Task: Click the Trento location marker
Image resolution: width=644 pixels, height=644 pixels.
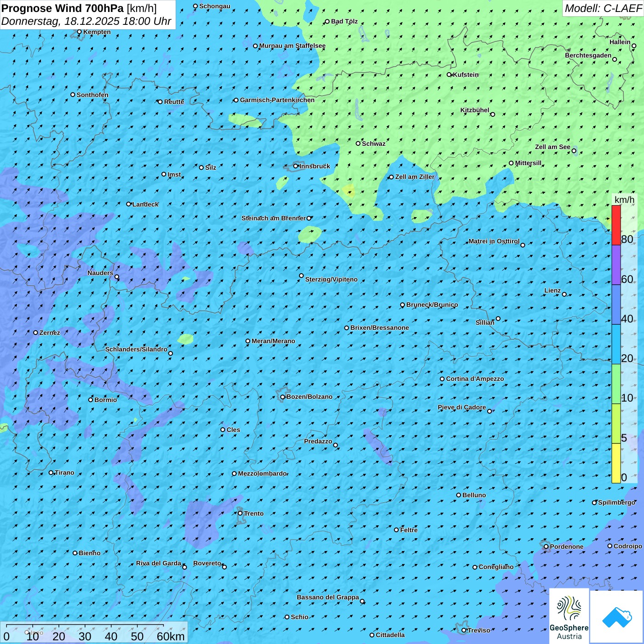Action: tap(240, 513)
